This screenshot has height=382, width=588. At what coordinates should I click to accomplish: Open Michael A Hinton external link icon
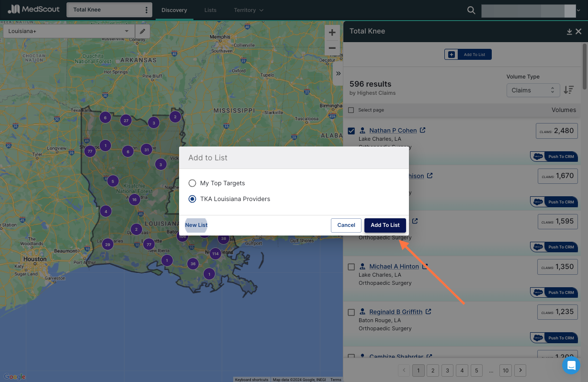click(425, 266)
